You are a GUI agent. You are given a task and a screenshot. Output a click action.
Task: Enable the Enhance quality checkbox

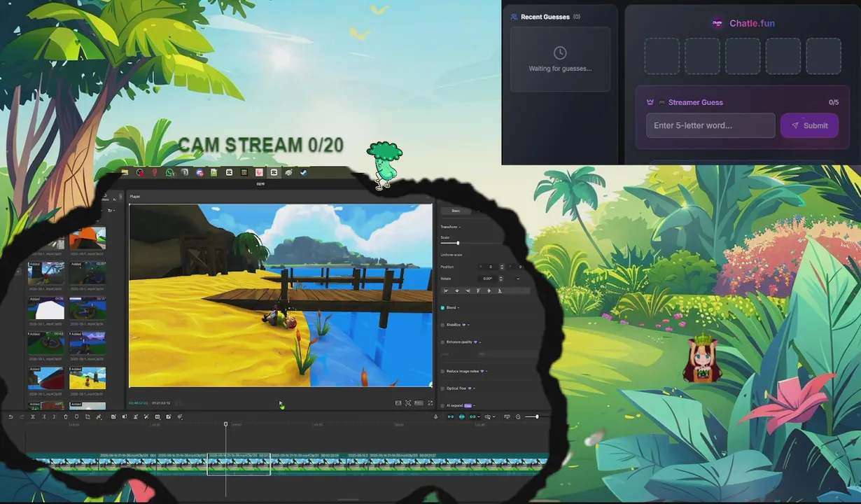click(442, 342)
